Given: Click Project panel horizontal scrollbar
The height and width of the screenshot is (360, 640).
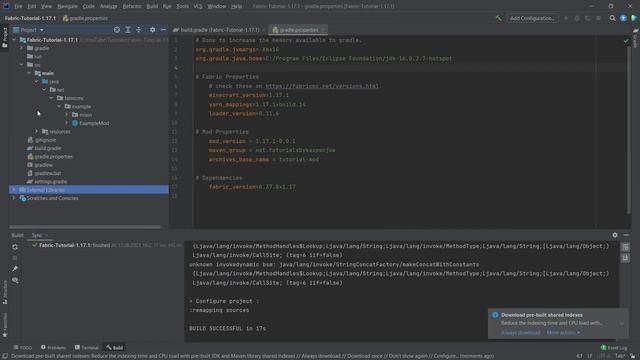Looking at the screenshot, I should coord(85,227).
